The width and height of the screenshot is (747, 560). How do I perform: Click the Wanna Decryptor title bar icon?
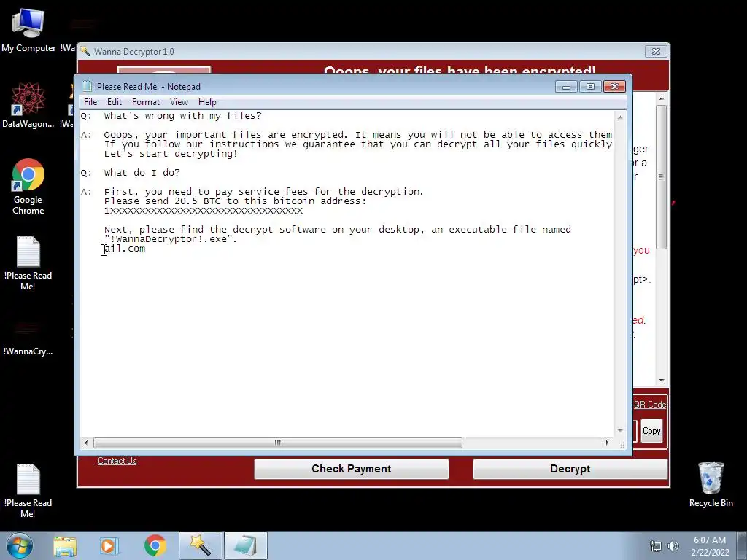tap(85, 51)
